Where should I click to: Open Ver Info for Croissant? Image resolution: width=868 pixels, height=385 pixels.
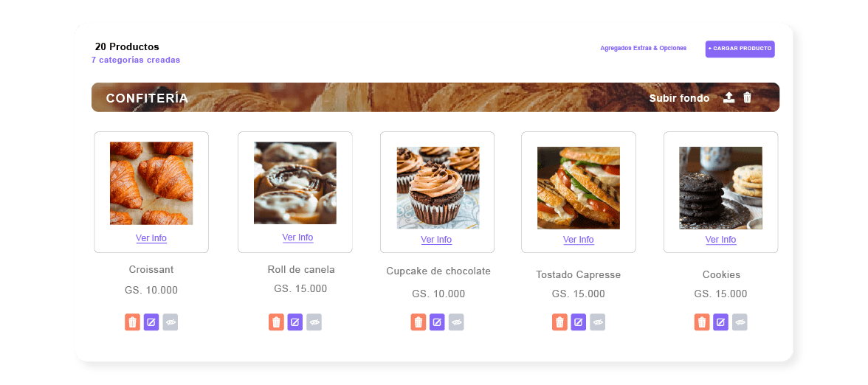151,238
